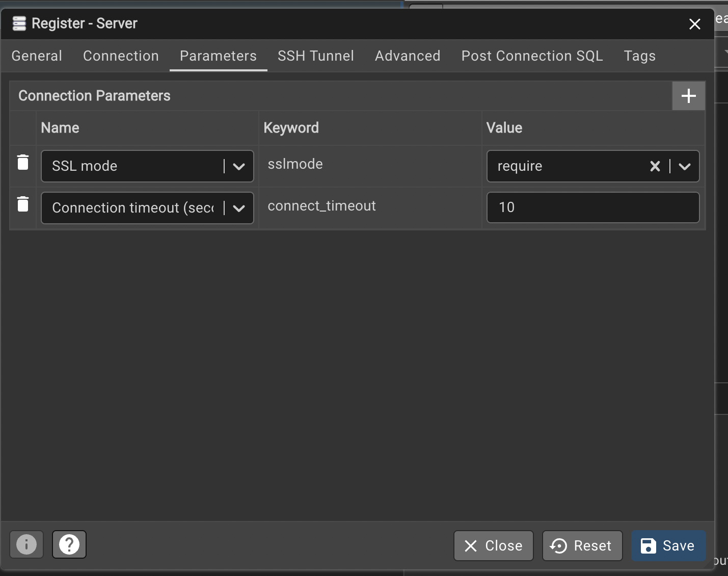Save the server registration
728x576 pixels.
(x=668, y=545)
